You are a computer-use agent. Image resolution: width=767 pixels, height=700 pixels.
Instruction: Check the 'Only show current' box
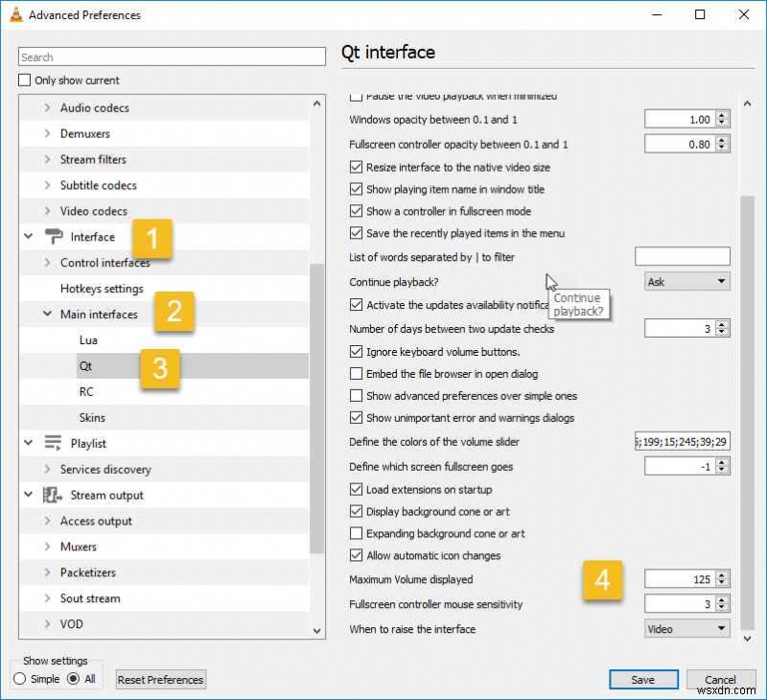point(24,80)
